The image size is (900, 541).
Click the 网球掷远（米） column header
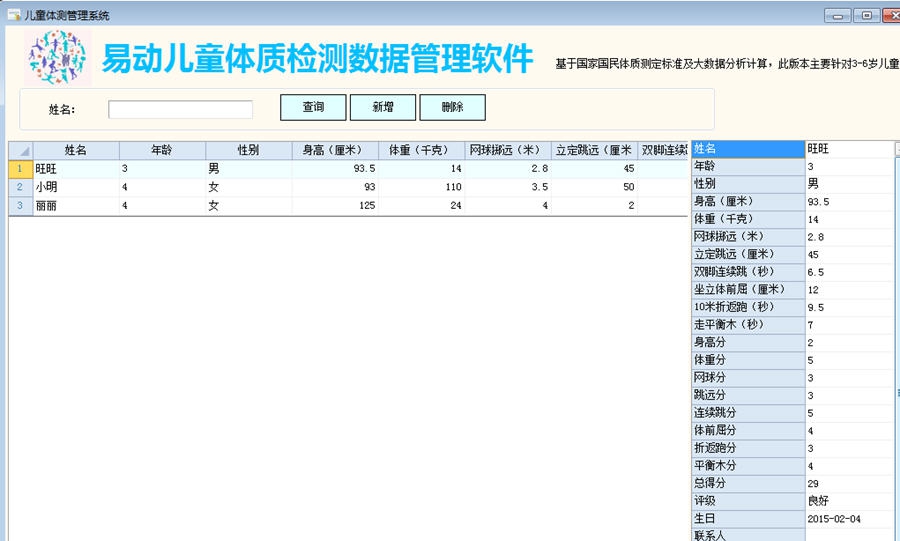click(x=508, y=150)
